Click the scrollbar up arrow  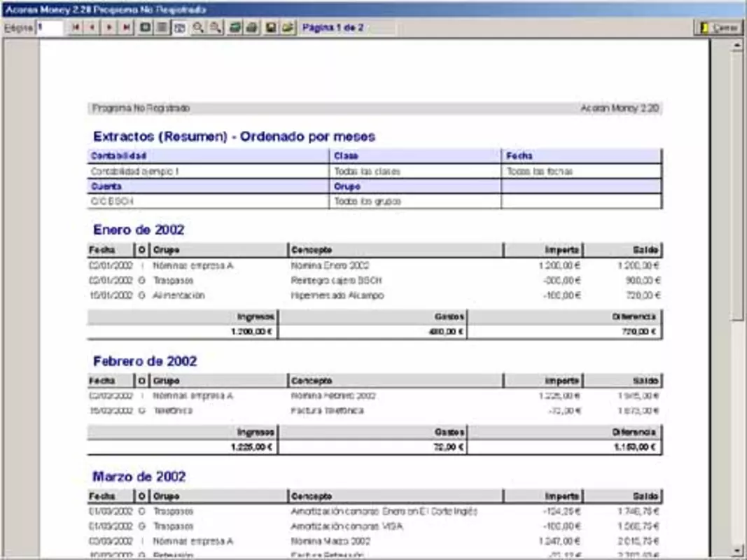point(736,45)
